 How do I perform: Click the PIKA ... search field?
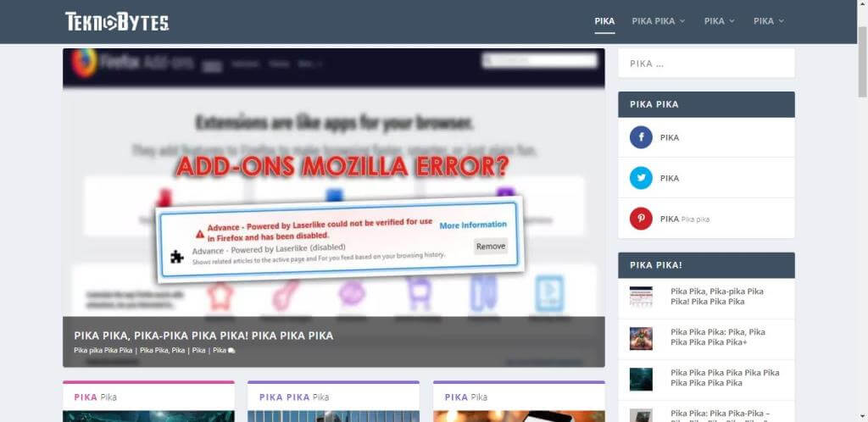coord(706,63)
